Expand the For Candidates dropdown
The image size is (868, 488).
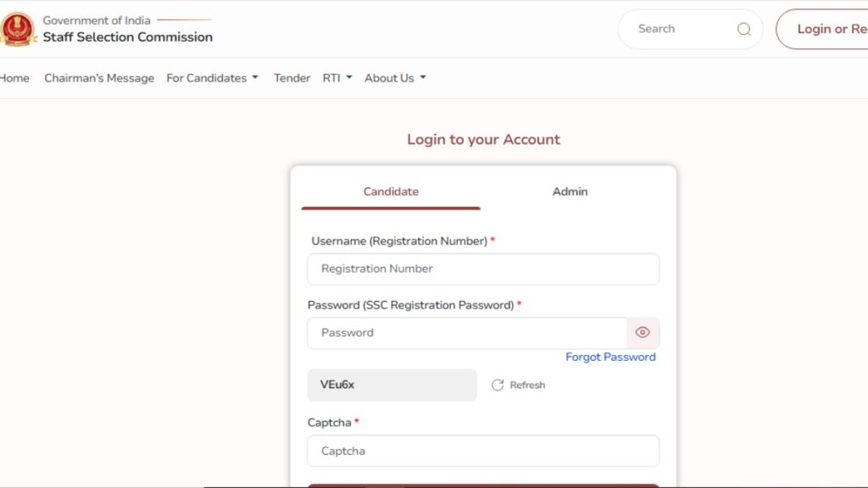[212, 78]
